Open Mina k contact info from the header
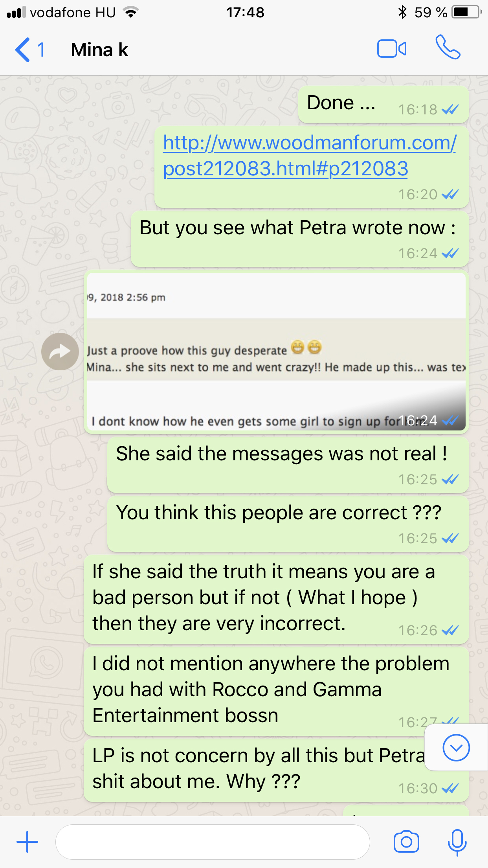The height and width of the screenshot is (868, 488). coord(100,50)
